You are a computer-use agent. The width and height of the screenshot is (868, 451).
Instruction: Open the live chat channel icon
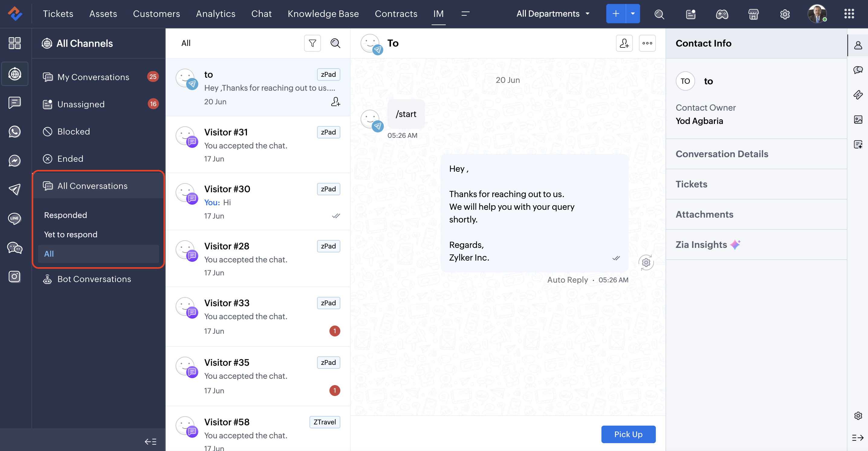pos(15,102)
